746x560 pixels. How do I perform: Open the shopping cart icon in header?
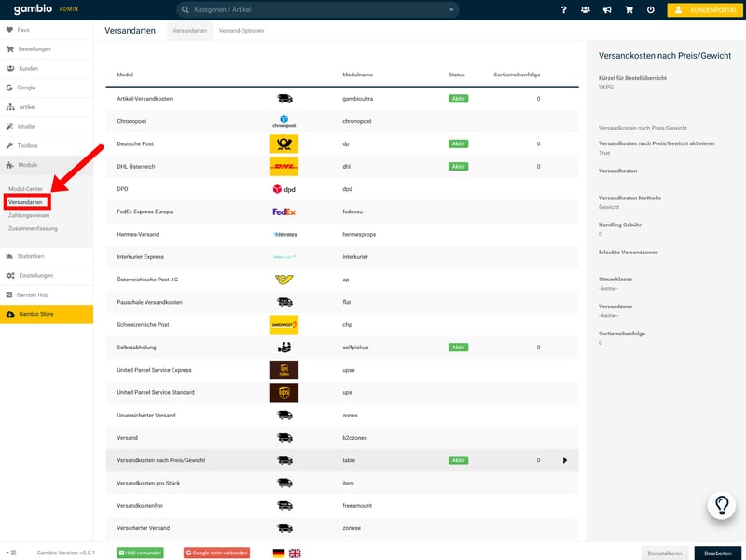click(629, 10)
